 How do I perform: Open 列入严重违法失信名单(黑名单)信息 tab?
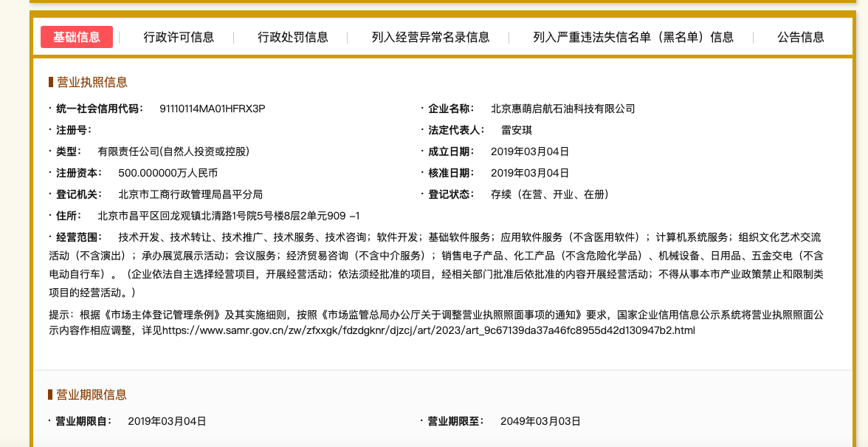point(633,37)
